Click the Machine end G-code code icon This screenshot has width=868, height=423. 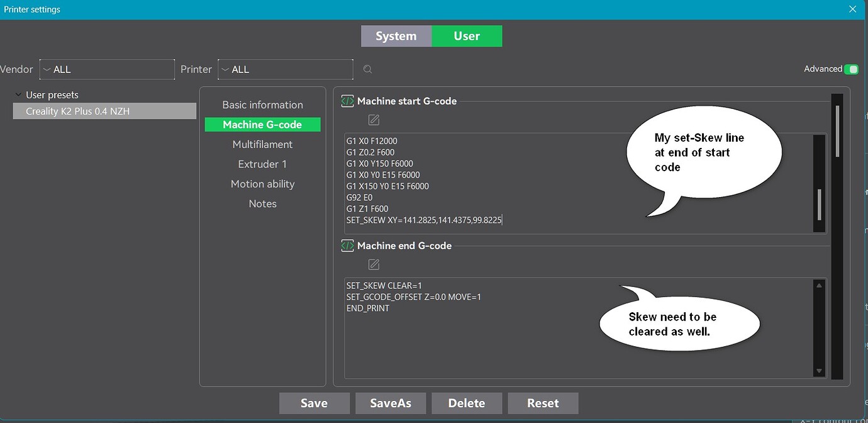[347, 245]
